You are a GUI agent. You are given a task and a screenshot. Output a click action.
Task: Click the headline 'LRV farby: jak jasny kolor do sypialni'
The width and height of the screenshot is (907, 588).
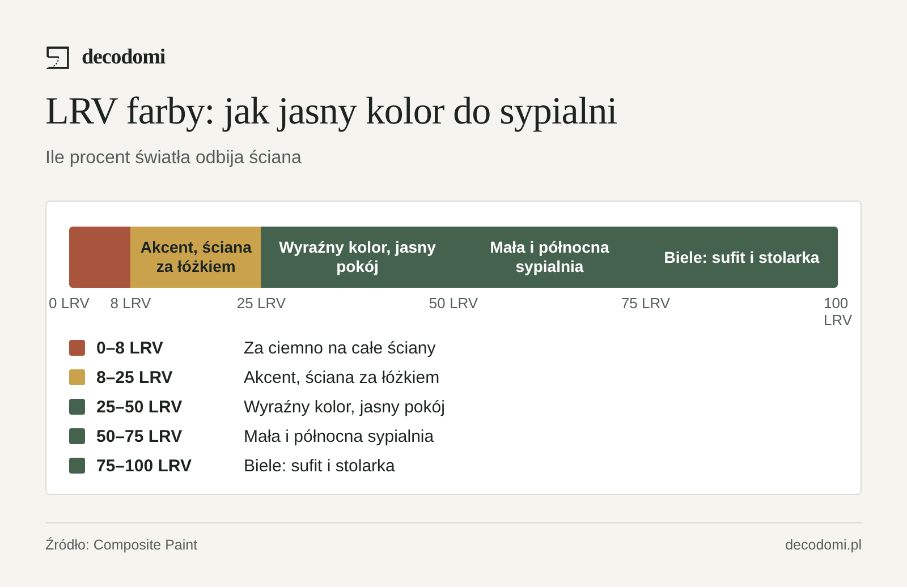tap(330, 111)
